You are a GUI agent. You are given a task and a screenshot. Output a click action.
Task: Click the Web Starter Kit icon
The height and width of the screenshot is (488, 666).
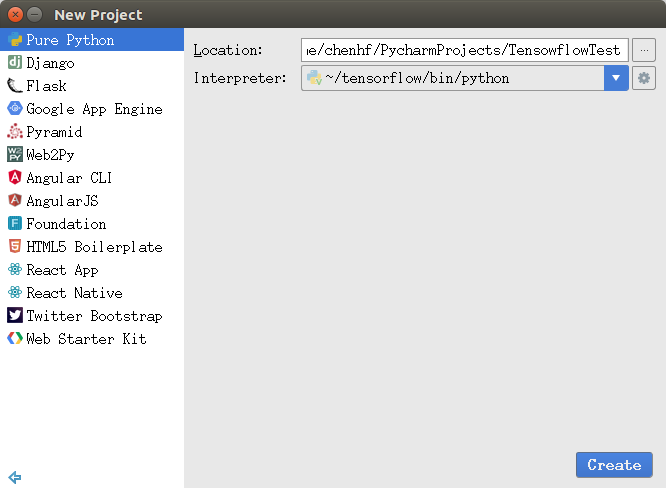(x=15, y=338)
